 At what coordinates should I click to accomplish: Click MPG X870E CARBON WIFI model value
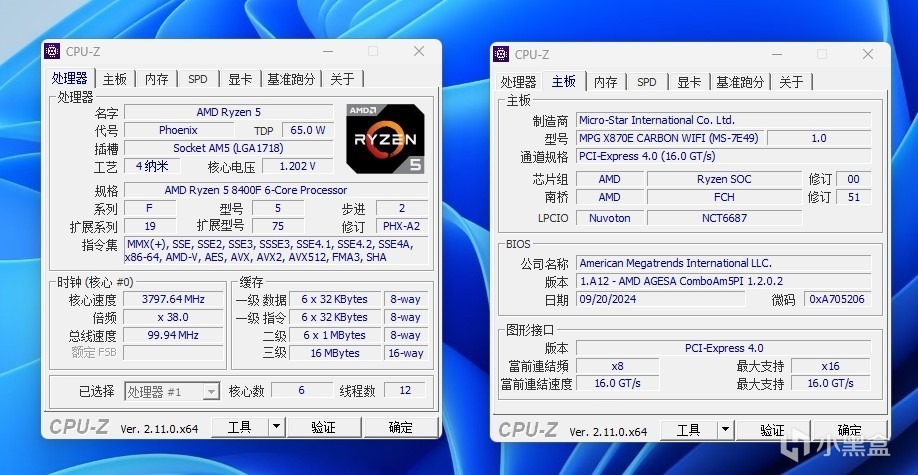(669, 138)
